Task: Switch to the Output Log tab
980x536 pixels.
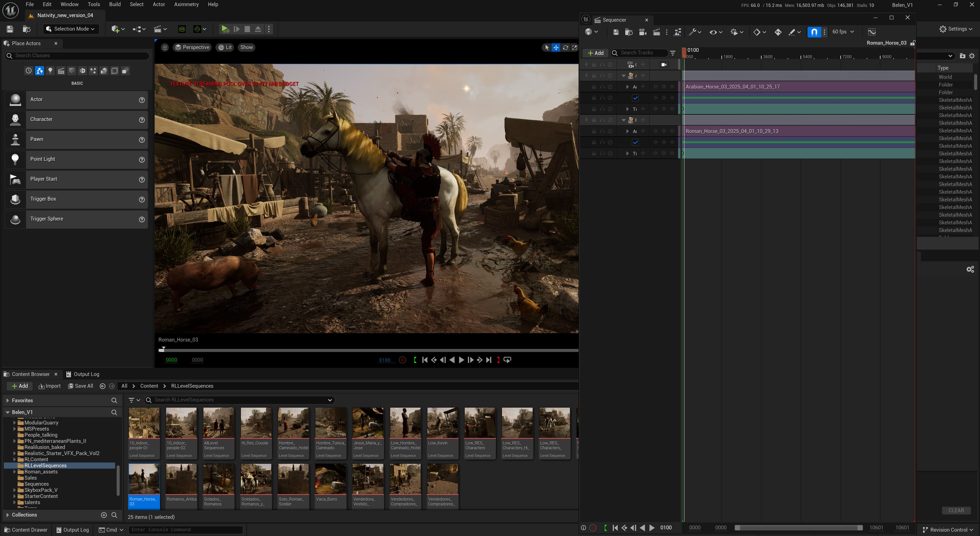Action: point(83,374)
